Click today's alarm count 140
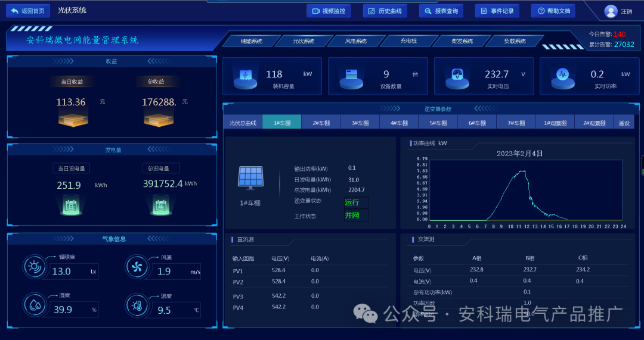The image size is (644, 340). coord(620,35)
